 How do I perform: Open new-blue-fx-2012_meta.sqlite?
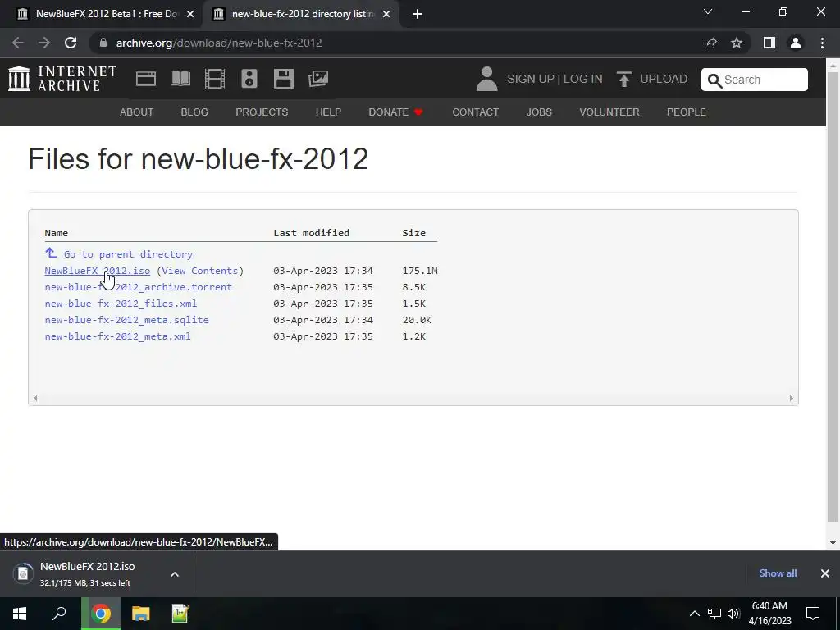pos(126,320)
